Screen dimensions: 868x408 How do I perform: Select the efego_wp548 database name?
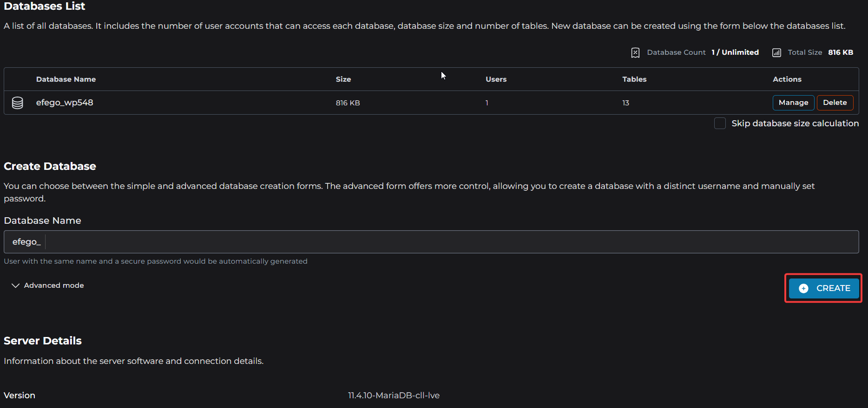point(65,103)
